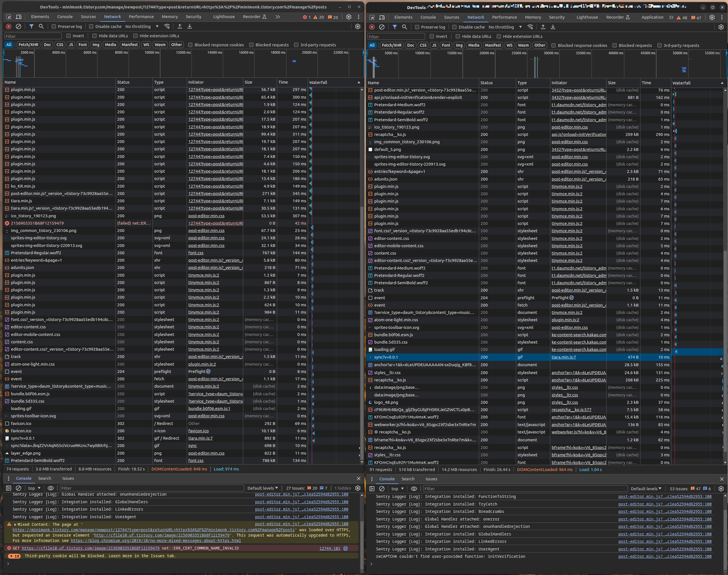Toggle the device toolbar icon in right DevTools
Viewport: 728px width, 575px height.
382,17
